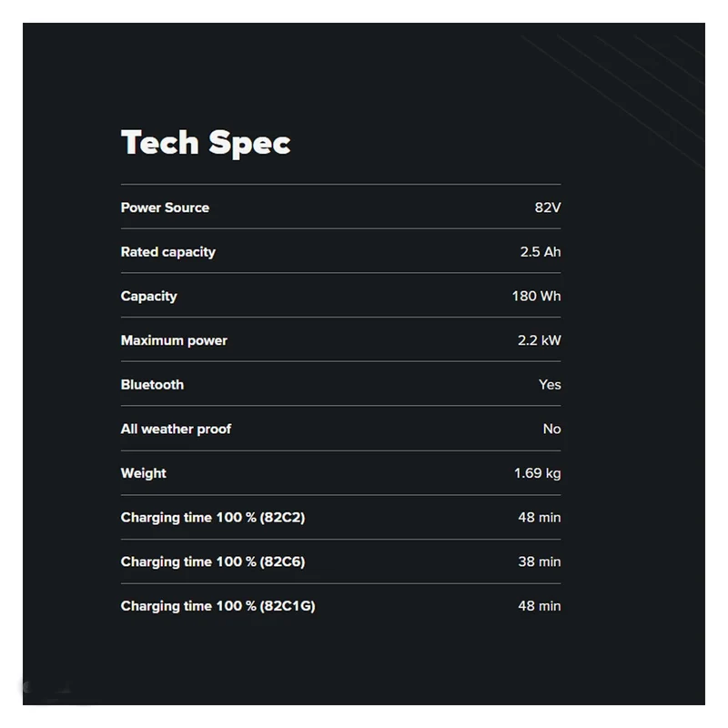Screen dimensions: 728x728
Task: Select the All weather proof label
Action: tap(176, 429)
